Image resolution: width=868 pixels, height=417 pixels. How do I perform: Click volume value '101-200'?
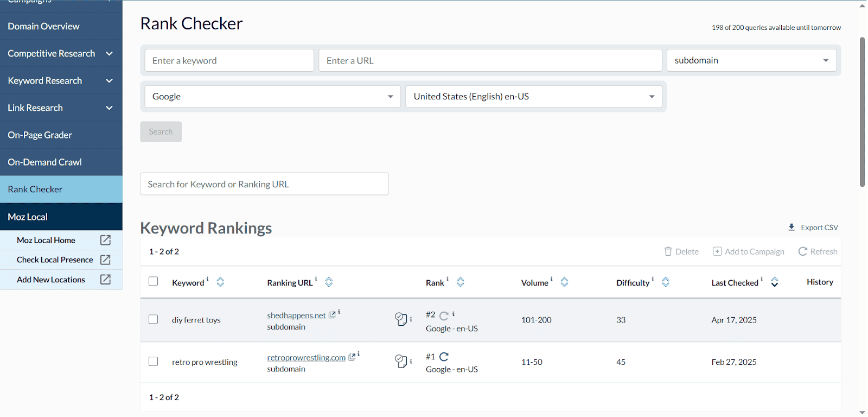point(537,320)
